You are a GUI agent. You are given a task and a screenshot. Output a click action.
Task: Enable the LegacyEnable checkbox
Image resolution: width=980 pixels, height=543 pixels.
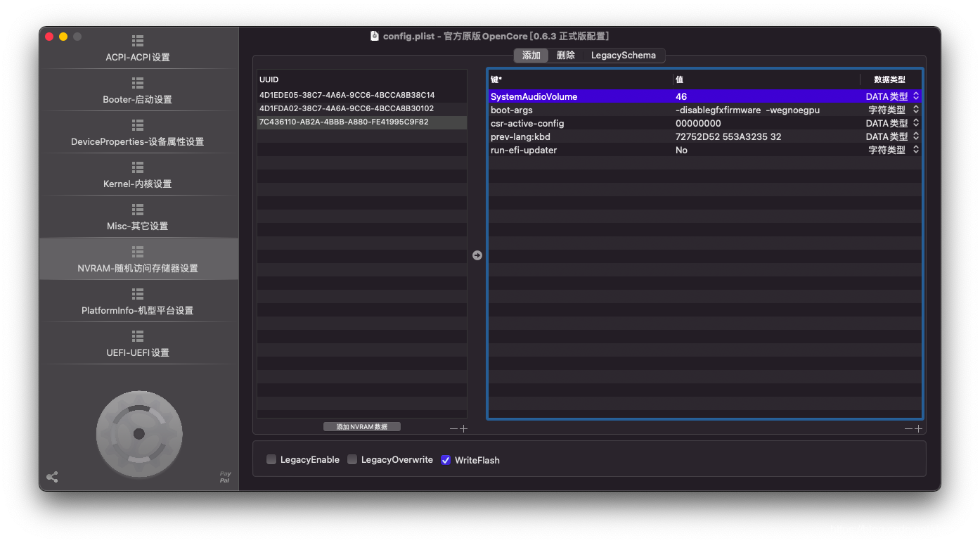point(271,460)
